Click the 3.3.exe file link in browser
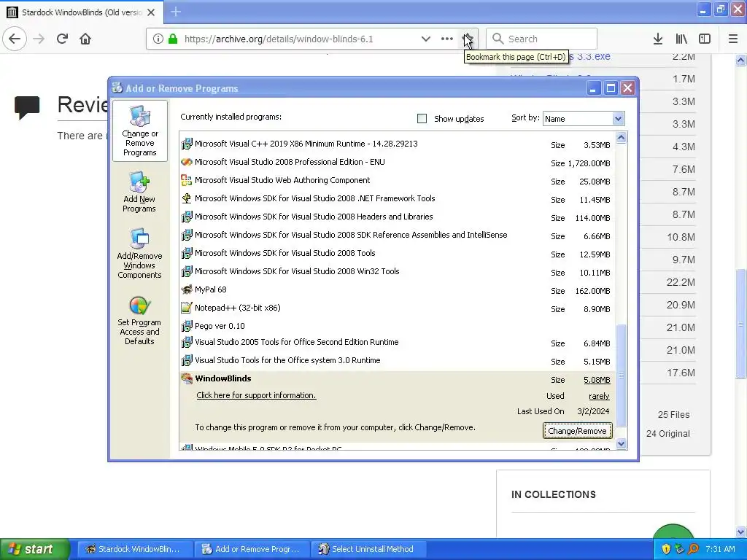Viewport: 747px width, 560px height. click(x=589, y=56)
